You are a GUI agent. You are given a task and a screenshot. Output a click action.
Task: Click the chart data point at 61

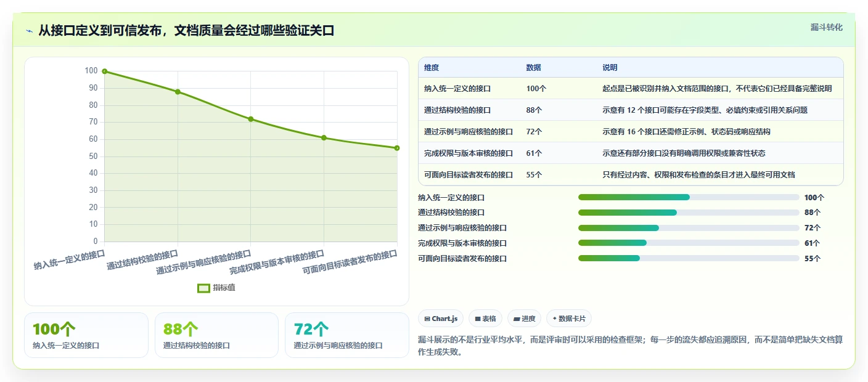[x=324, y=138]
